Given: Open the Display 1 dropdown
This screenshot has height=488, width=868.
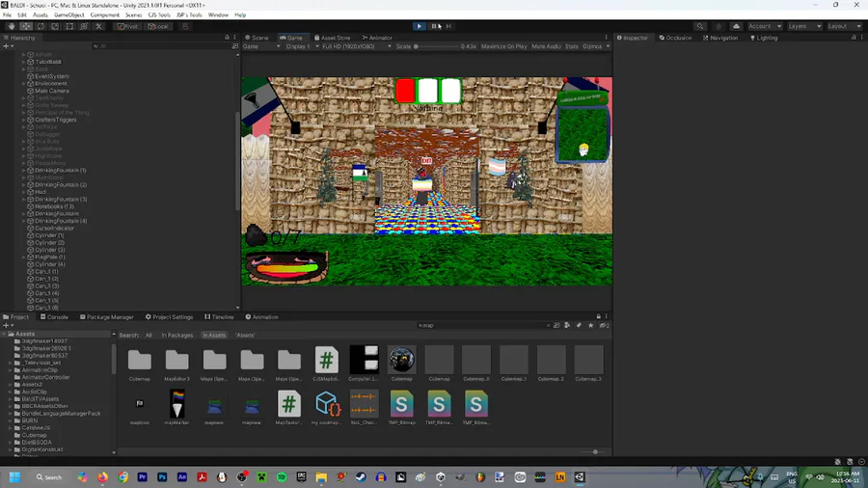Looking at the screenshot, I should pyautogui.click(x=302, y=46).
